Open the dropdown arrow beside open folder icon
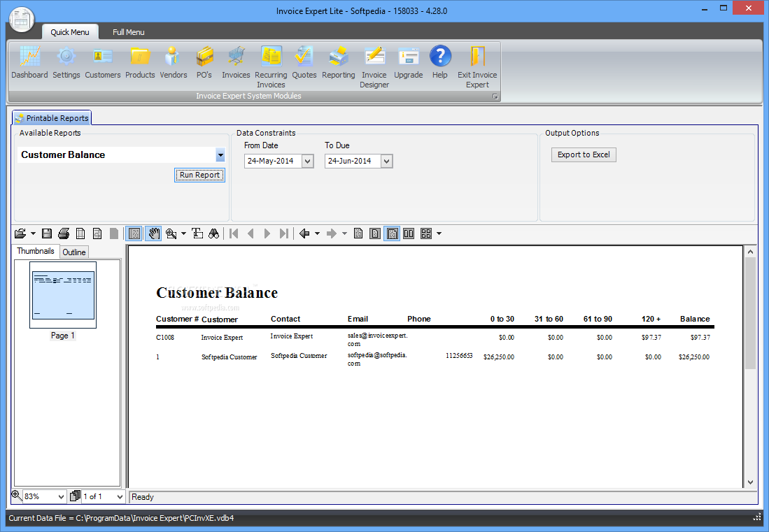This screenshot has height=532, width=769. (33, 233)
